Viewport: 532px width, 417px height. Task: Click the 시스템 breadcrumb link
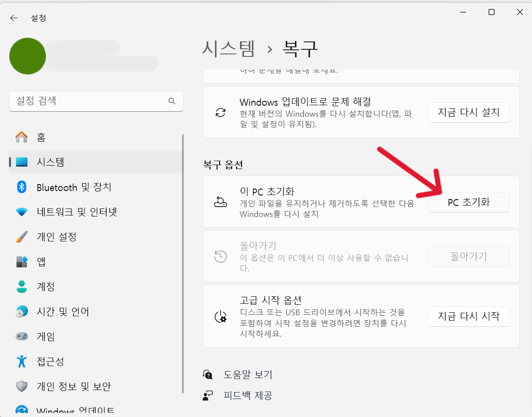click(x=229, y=49)
